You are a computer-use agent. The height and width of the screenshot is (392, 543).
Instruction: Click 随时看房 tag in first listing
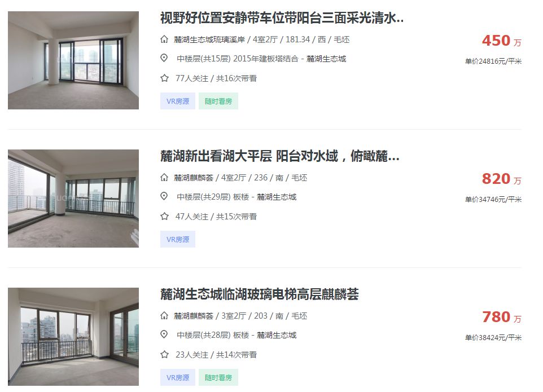pos(218,101)
